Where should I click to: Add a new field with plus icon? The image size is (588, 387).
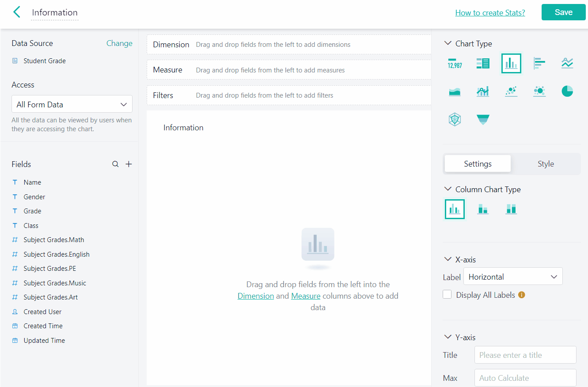point(129,164)
